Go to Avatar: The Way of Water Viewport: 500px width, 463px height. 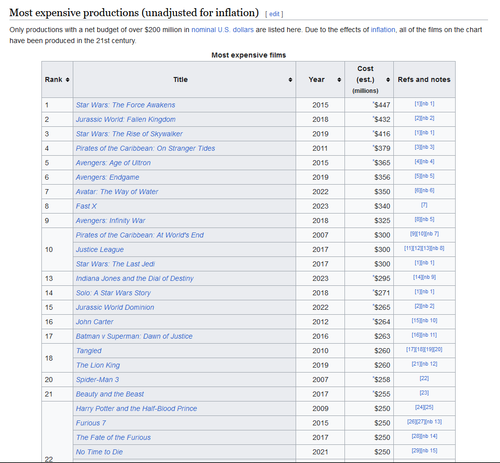click(x=117, y=192)
